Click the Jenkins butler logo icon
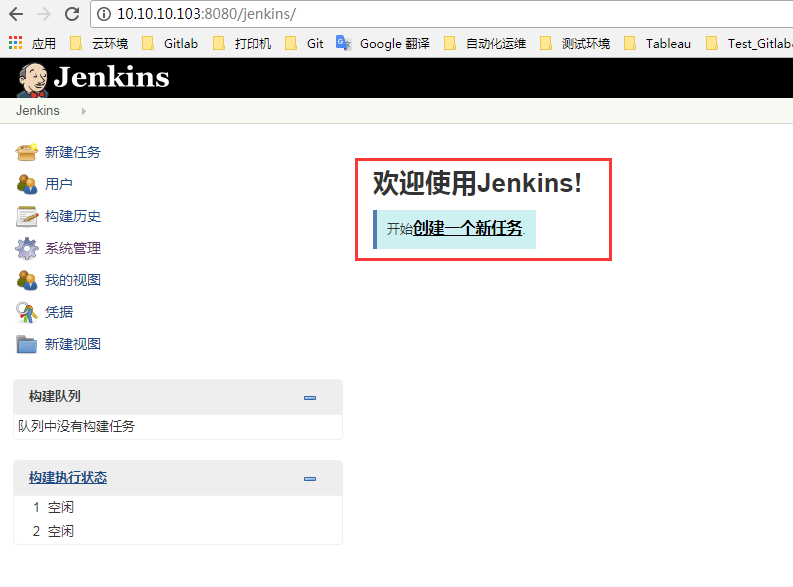Image resolution: width=793 pixels, height=587 pixels. 32,79
